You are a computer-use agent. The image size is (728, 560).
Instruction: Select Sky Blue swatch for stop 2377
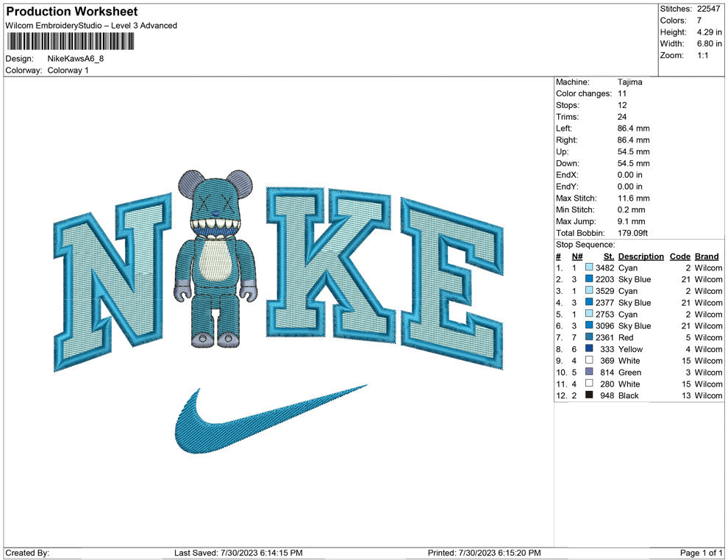589,302
